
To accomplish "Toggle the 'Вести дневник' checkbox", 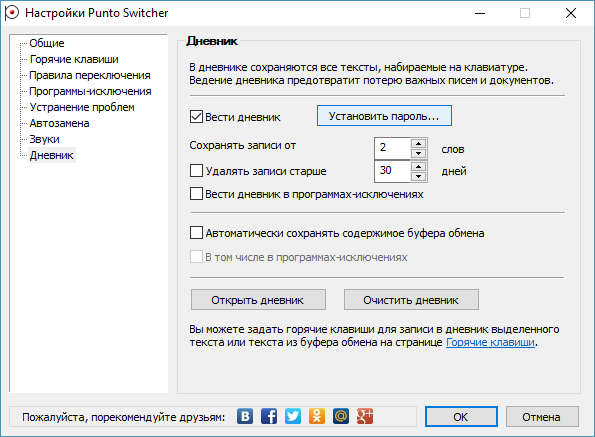I will (x=196, y=116).
